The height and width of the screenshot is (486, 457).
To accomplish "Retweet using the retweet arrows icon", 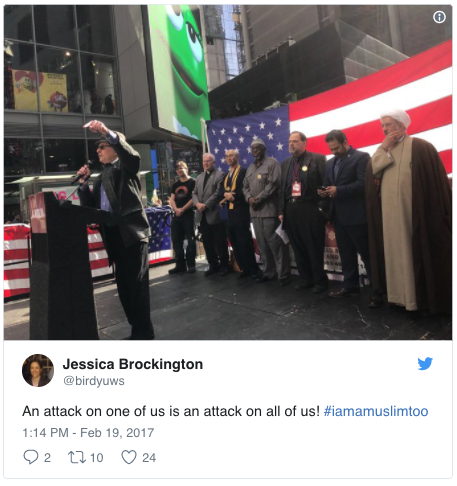I will (77, 457).
